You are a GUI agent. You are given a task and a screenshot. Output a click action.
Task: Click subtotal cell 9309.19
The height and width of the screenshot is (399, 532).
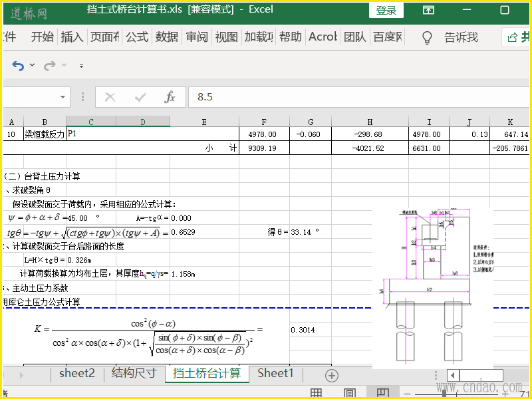(x=264, y=148)
